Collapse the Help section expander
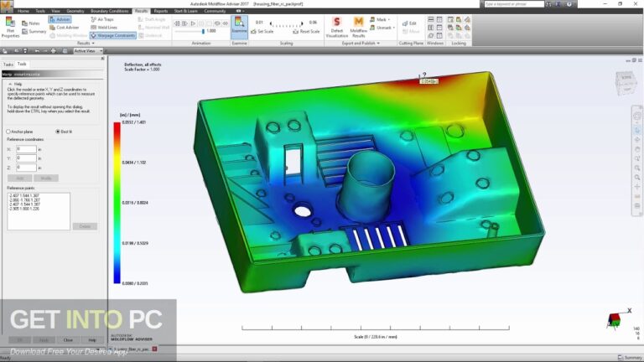Viewport: 644px width, 362px height. click(x=10, y=84)
